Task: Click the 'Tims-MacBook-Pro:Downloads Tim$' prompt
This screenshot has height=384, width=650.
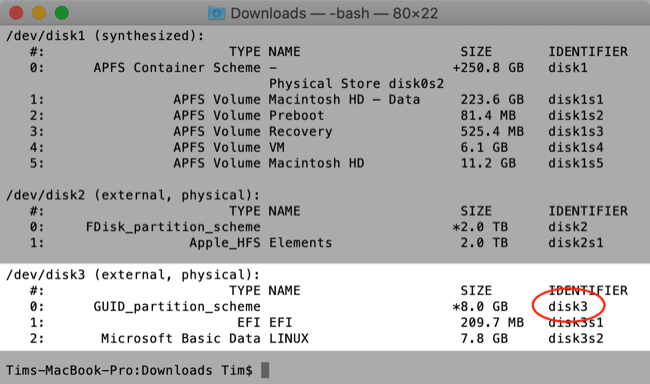Action: (x=129, y=370)
